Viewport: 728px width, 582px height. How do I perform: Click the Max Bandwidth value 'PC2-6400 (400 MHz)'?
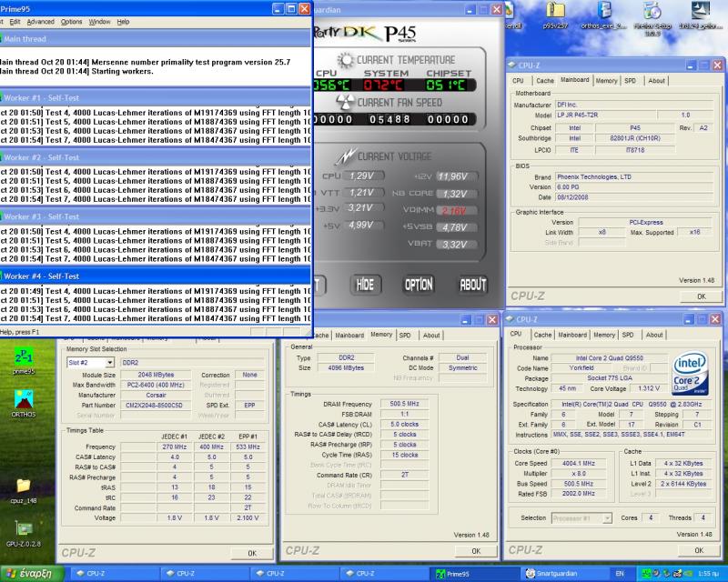click(156, 385)
